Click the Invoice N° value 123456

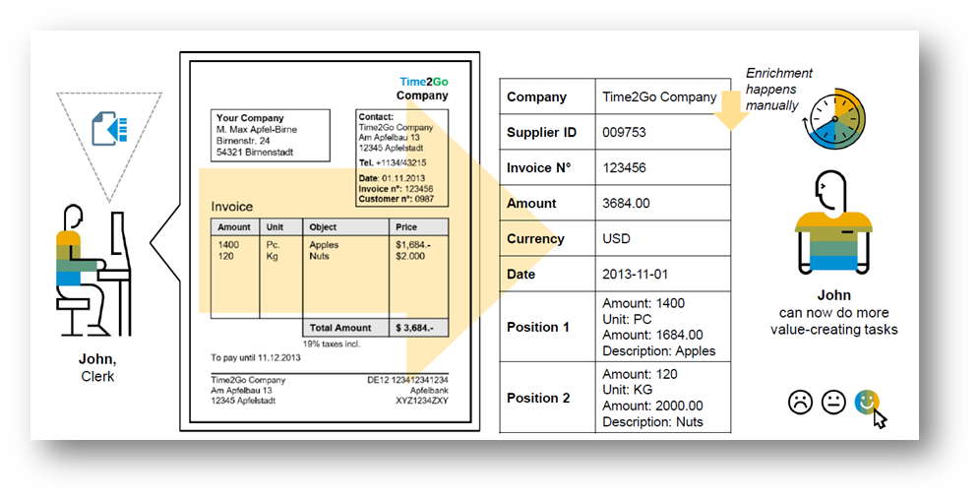[x=624, y=168]
